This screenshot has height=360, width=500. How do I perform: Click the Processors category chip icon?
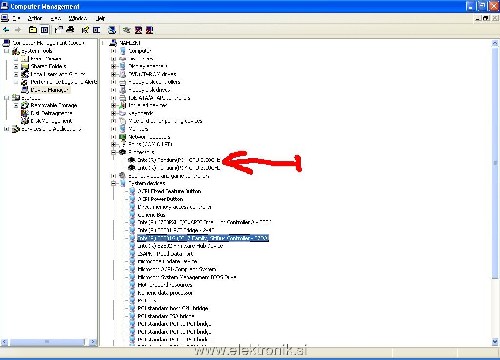(x=123, y=152)
